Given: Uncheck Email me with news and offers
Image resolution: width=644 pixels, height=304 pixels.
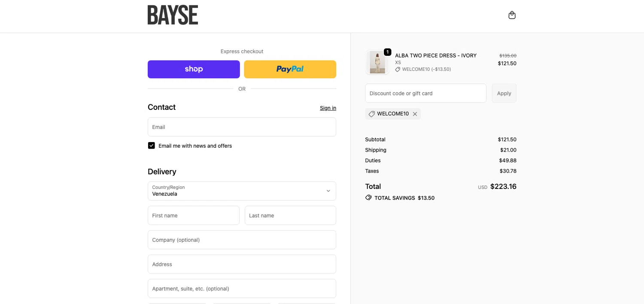Looking at the screenshot, I should click(x=152, y=146).
